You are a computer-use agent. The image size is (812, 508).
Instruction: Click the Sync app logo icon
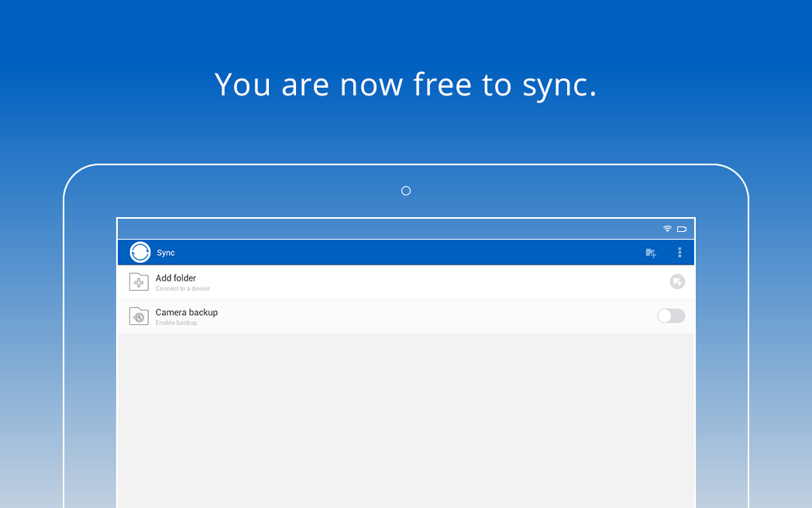point(142,252)
